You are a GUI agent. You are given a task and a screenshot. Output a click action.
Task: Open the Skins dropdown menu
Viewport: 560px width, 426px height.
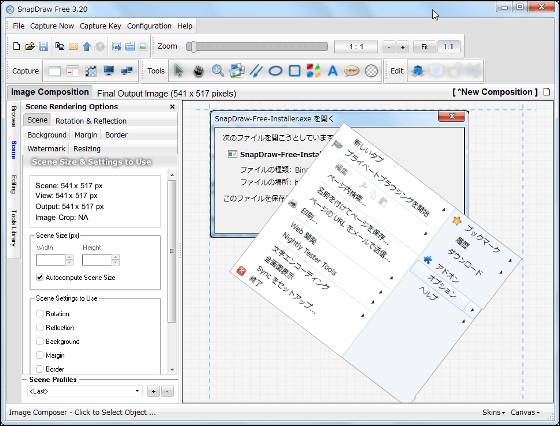[493, 412]
